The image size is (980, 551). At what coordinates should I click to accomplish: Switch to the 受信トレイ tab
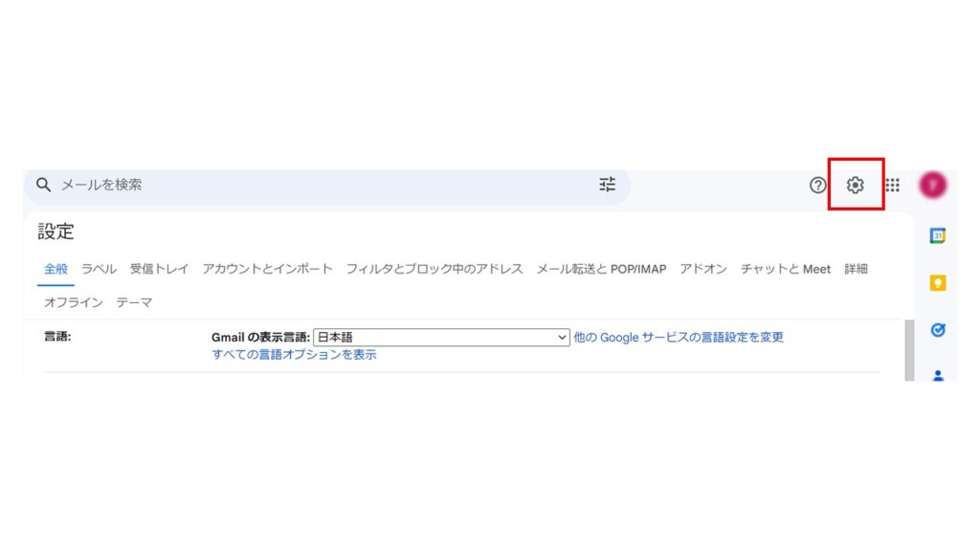click(159, 269)
